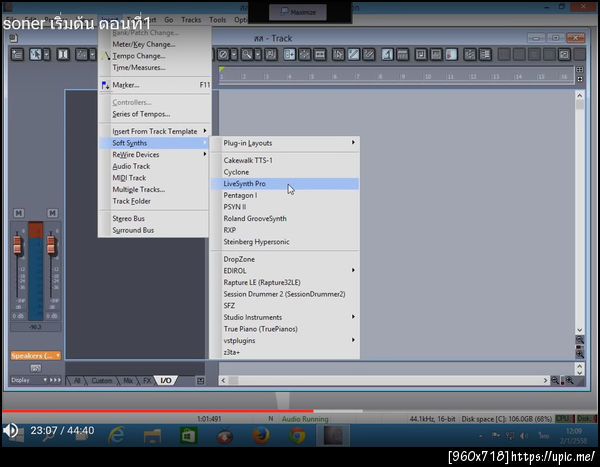Click the red video progress bar
The height and width of the screenshot is (467, 600).
point(158,411)
